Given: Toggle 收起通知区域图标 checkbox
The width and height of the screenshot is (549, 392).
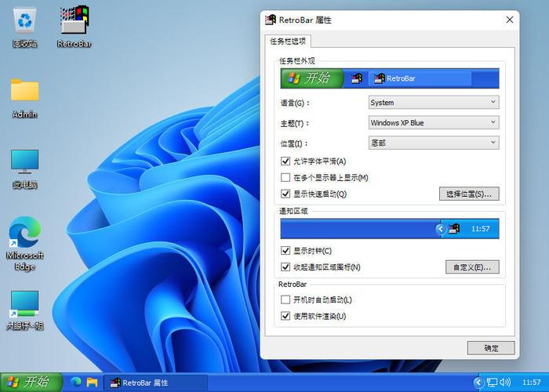Looking at the screenshot, I should pyautogui.click(x=285, y=267).
